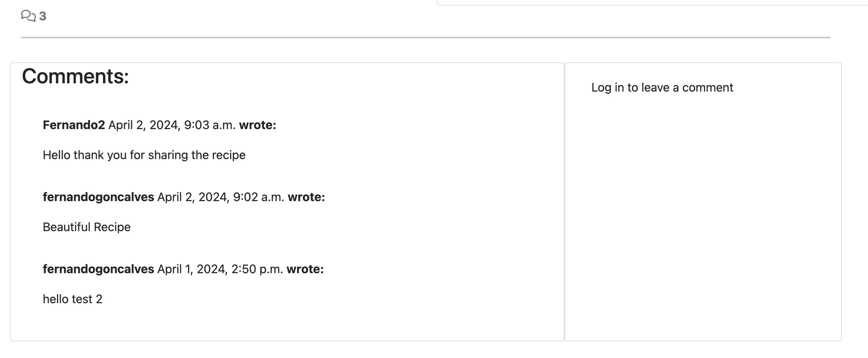The height and width of the screenshot is (358, 868).
Task: Select the fernandogoncalves name on the third comment
Action: pyautogui.click(x=97, y=269)
